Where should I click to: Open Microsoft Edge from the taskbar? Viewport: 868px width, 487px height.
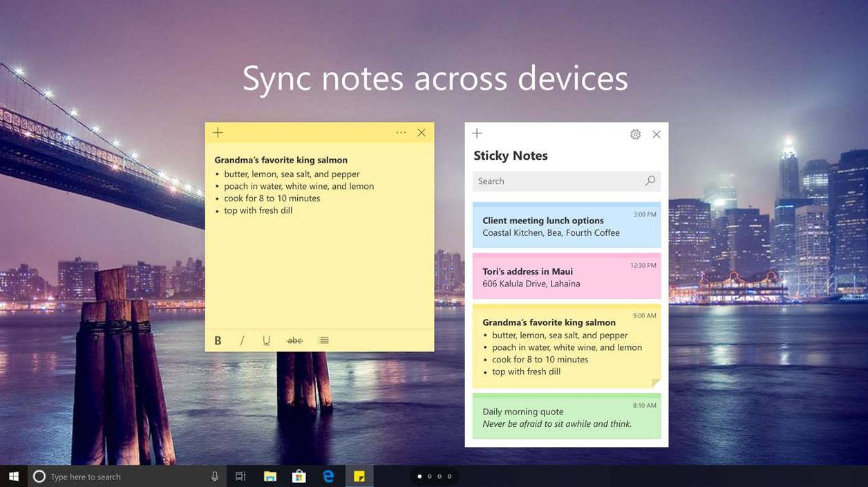328,476
